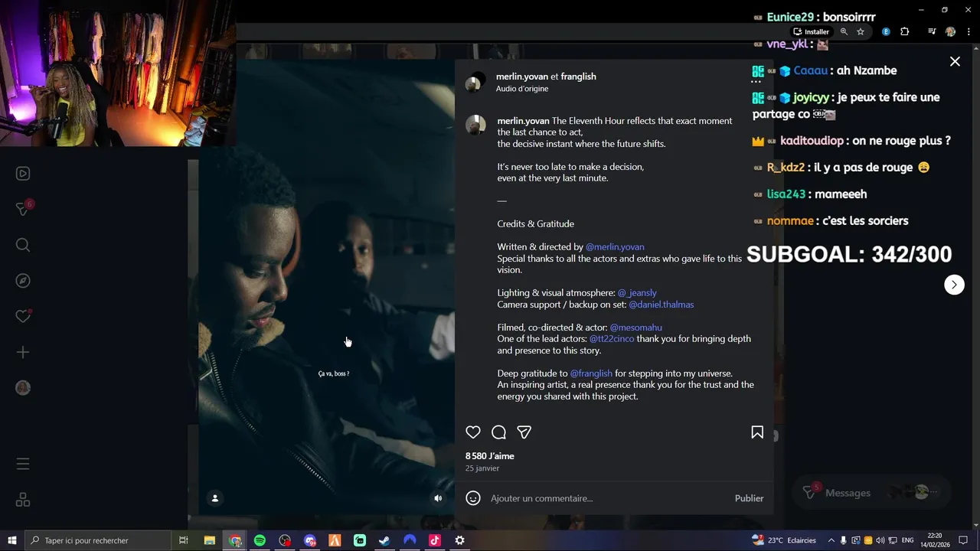Screen dimensions: 980x551
Task: Open Windows notification center icon
Action: (x=963, y=540)
